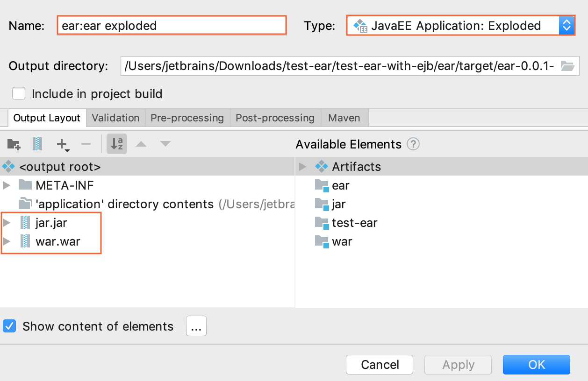Screen dimensions: 588x381
Task: Move selected element down in the layout
Action: 165,144
